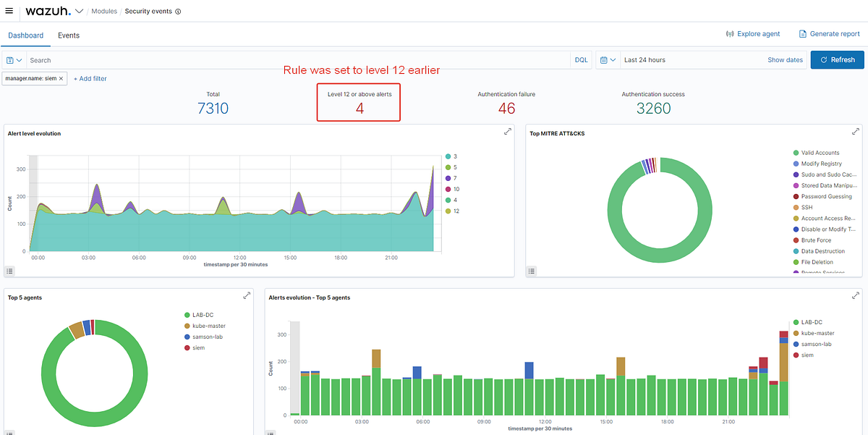
Task: Maximize the Top MITRE ATT&CKS panel
Action: tap(856, 132)
